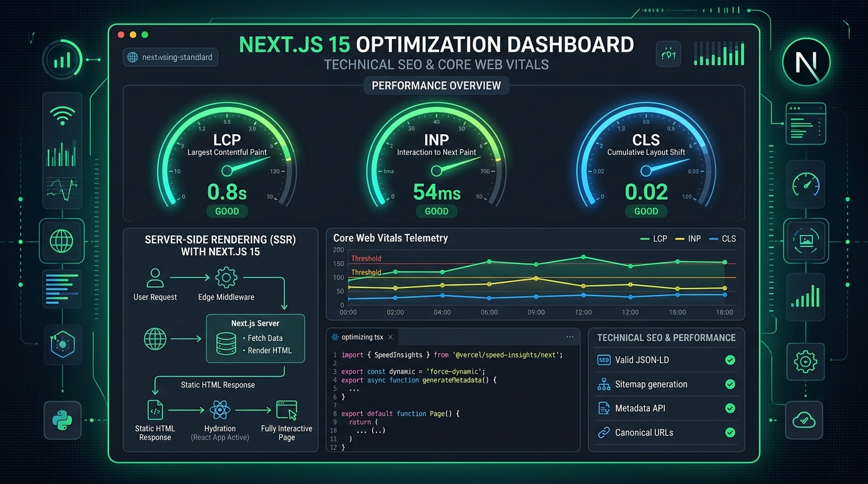Image resolution: width=868 pixels, height=484 pixels.
Task: Click the GOOD badge under INP
Action: [437, 211]
